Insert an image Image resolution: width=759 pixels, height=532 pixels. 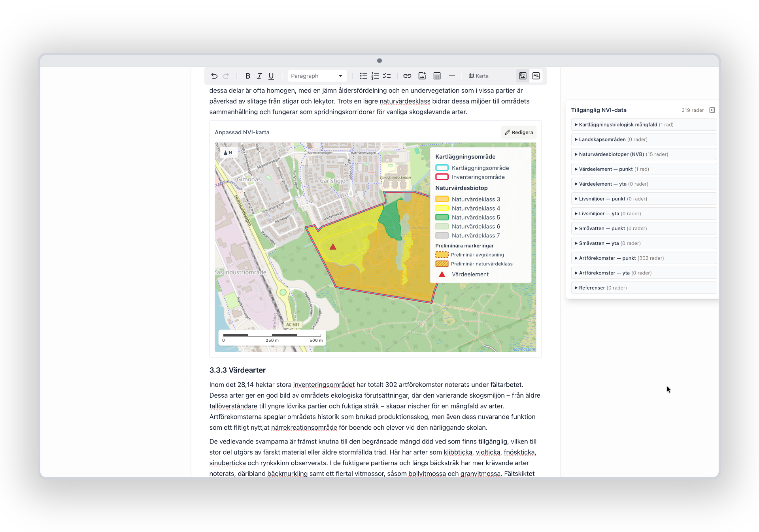(422, 76)
